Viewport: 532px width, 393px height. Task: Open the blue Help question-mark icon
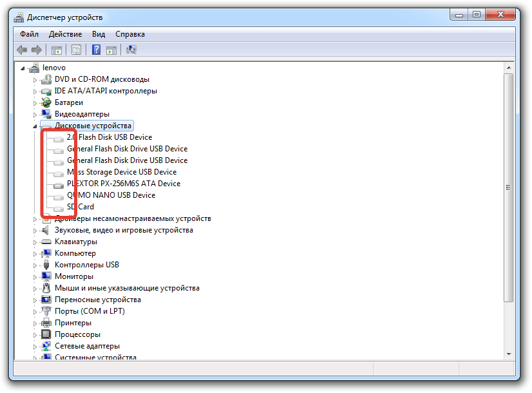tap(97, 50)
